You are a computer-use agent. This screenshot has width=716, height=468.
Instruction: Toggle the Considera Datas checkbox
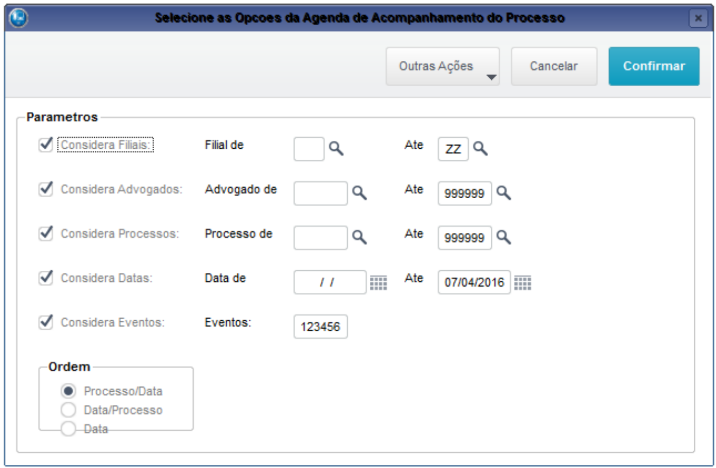click(x=45, y=277)
